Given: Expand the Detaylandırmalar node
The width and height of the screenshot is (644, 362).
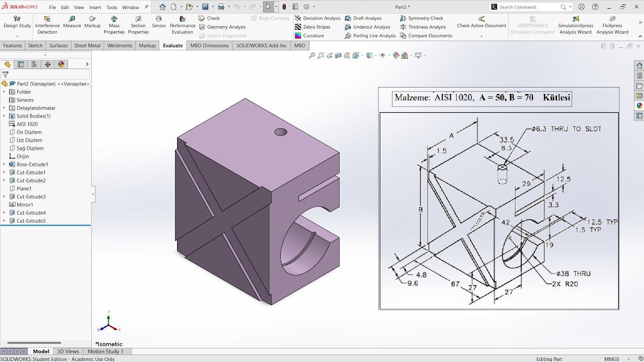Looking at the screenshot, I should pyautogui.click(x=4, y=108).
